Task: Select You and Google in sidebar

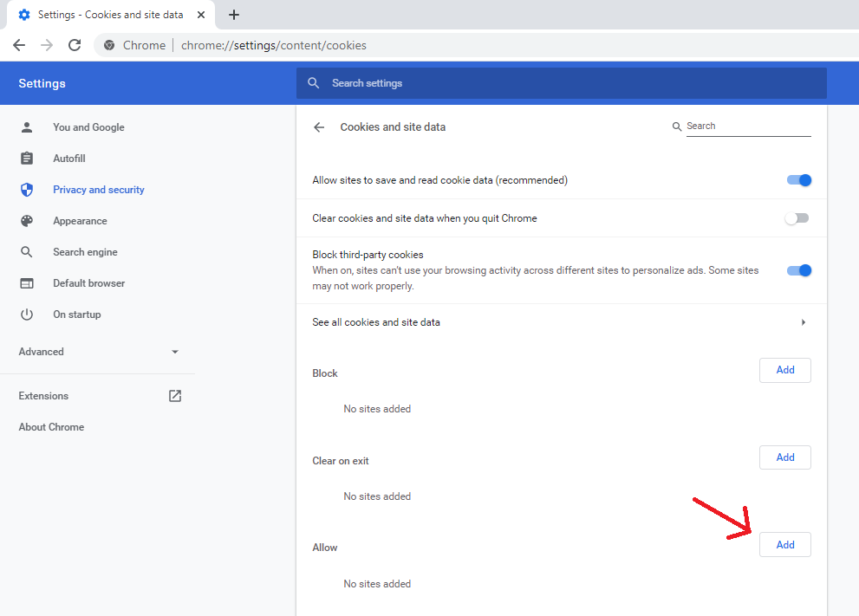Action: click(x=88, y=127)
